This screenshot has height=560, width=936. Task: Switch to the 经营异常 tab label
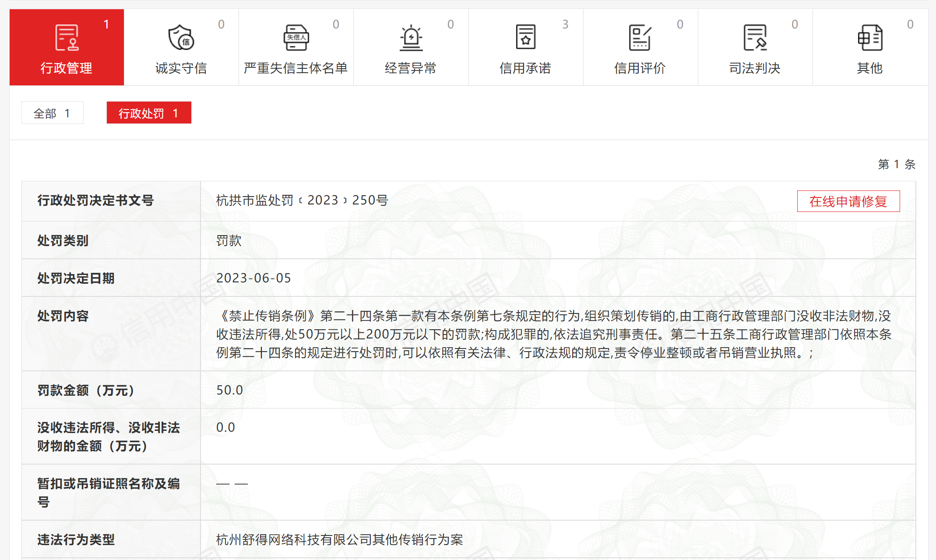pos(411,68)
